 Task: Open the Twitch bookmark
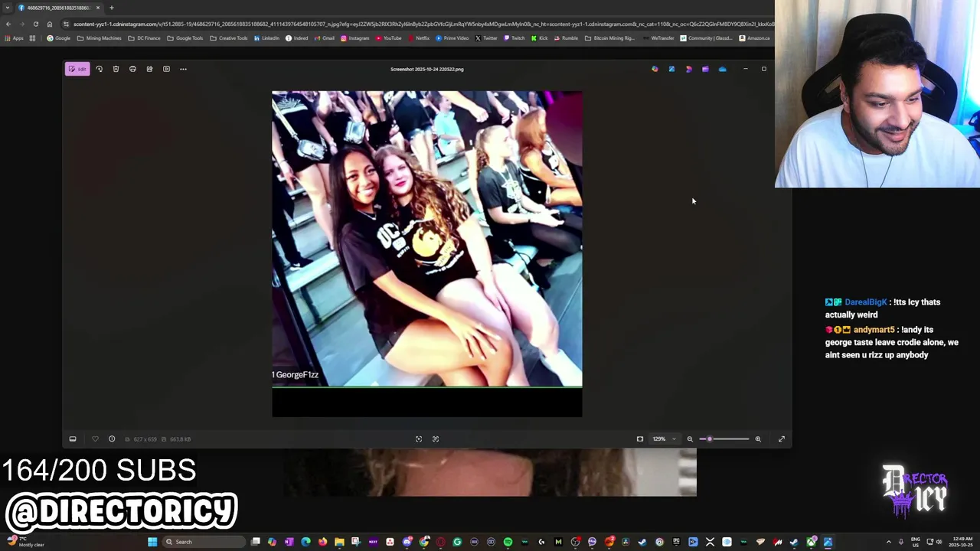coord(514,38)
